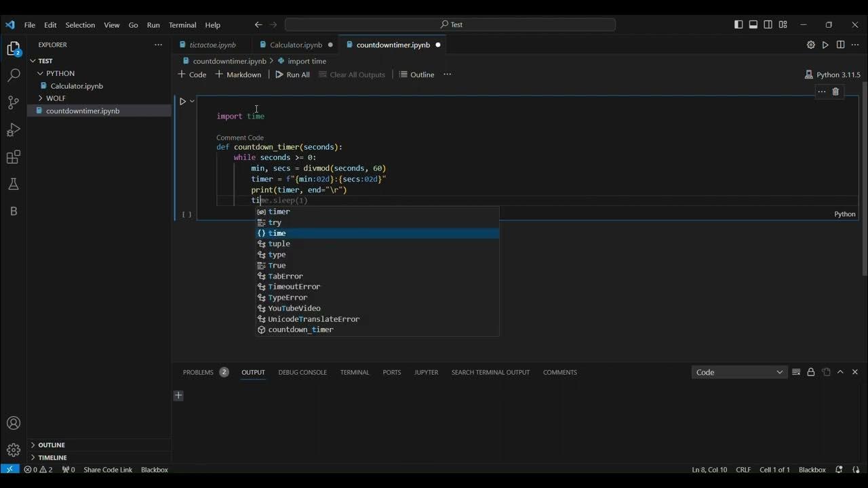868x488 pixels.
Task: Open Source Control view
Action: 13,102
